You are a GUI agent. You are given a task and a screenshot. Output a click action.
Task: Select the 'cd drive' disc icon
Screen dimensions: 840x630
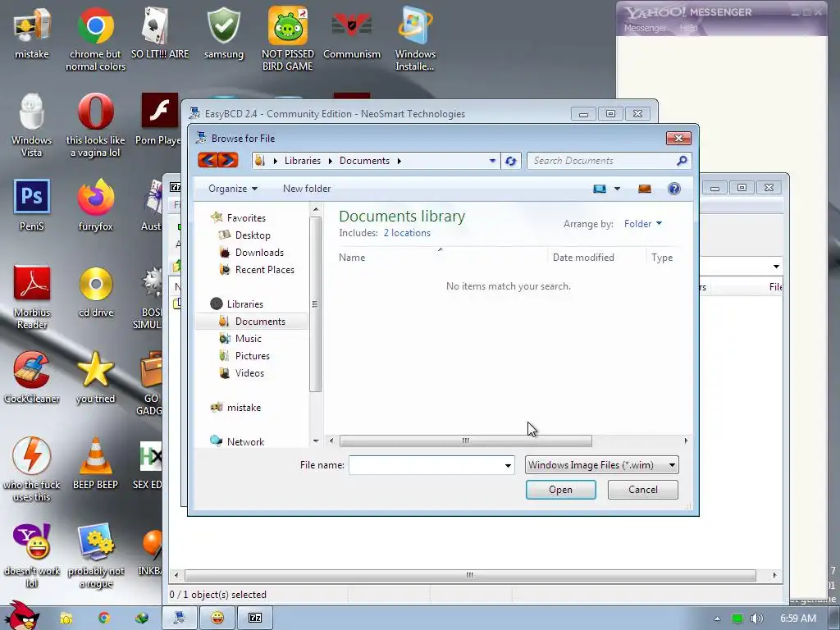[95, 291]
